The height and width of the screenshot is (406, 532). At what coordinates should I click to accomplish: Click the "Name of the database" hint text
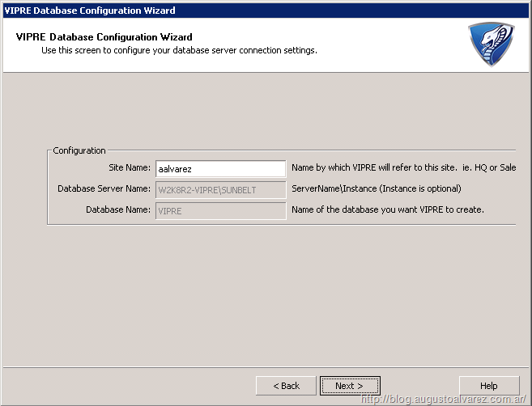coord(387,210)
